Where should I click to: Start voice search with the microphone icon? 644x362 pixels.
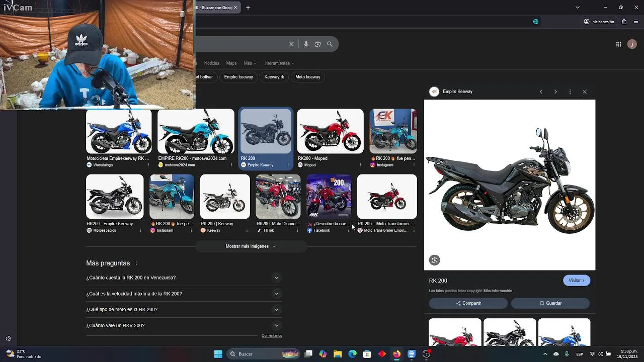point(306,44)
